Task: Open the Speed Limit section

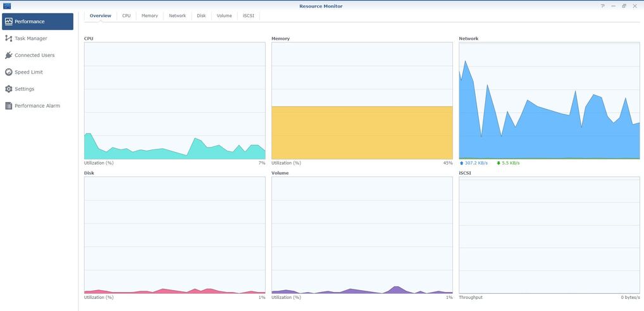Action: pyautogui.click(x=37, y=72)
